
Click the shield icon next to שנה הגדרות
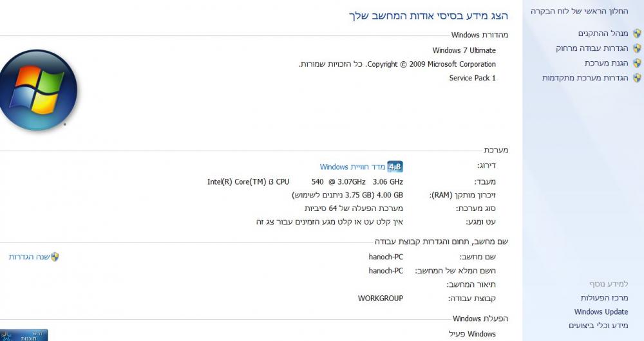point(55,257)
